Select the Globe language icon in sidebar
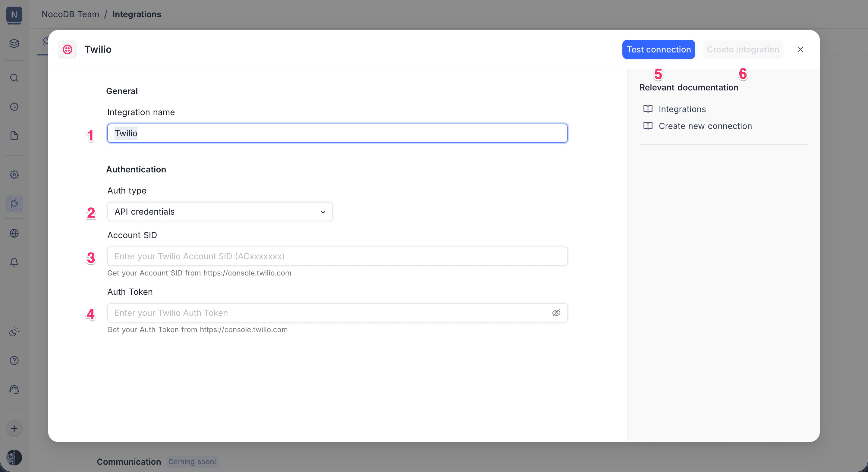 14,234
